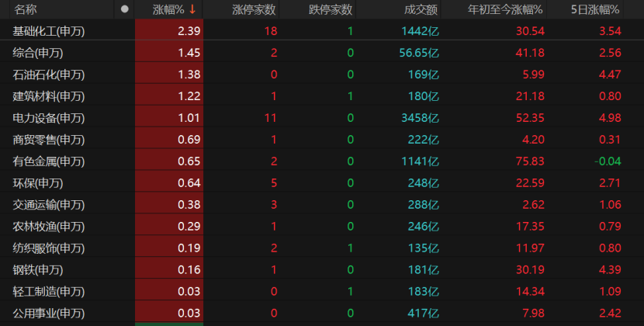Click the 名称 column header
The height and width of the screenshot is (326, 644).
coord(26,9)
